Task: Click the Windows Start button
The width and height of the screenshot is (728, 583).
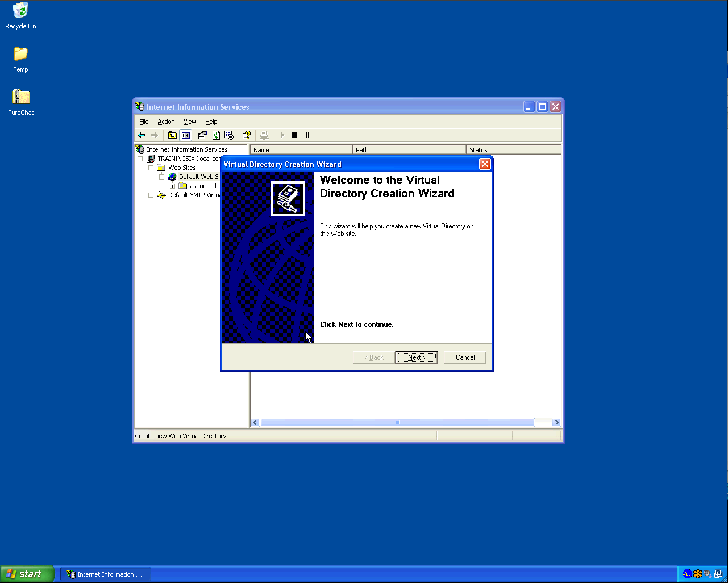Action: [x=27, y=574]
